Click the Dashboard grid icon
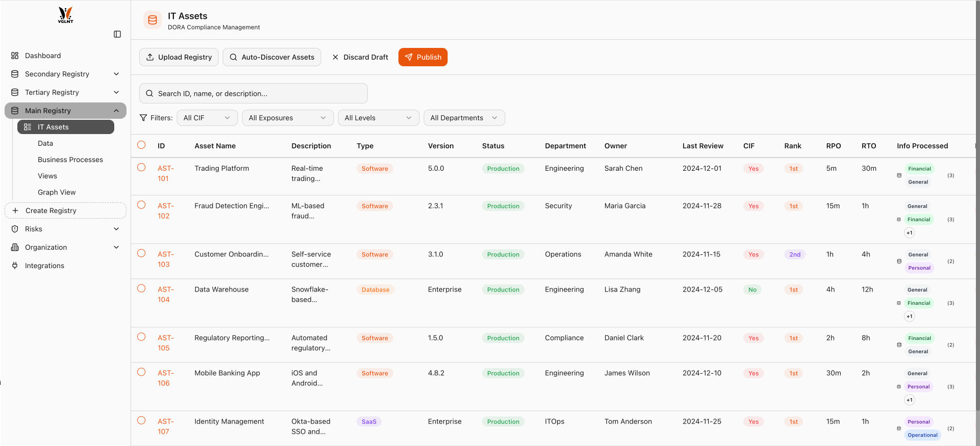Viewport: 980px width, 446px height. tap(15, 56)
